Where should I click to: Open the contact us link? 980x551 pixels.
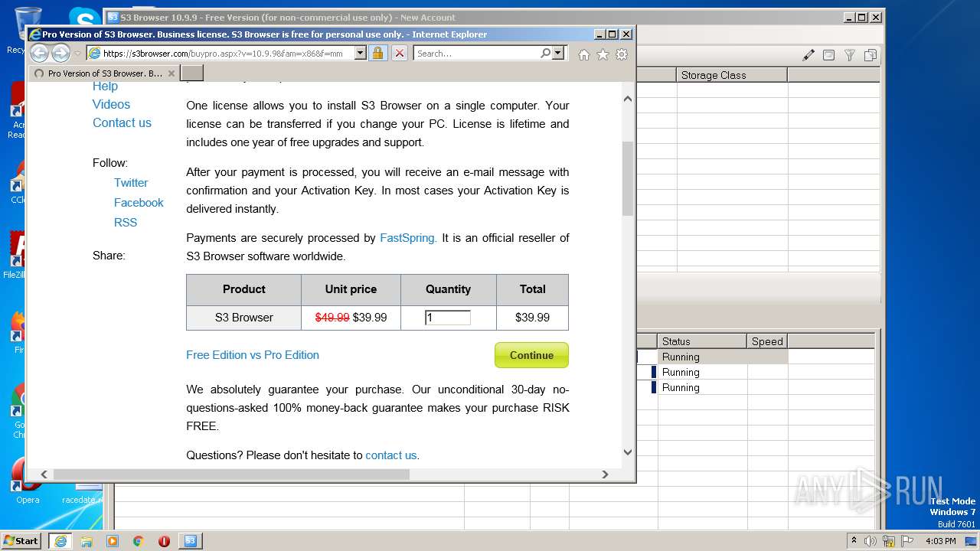(x=391, y=455)
